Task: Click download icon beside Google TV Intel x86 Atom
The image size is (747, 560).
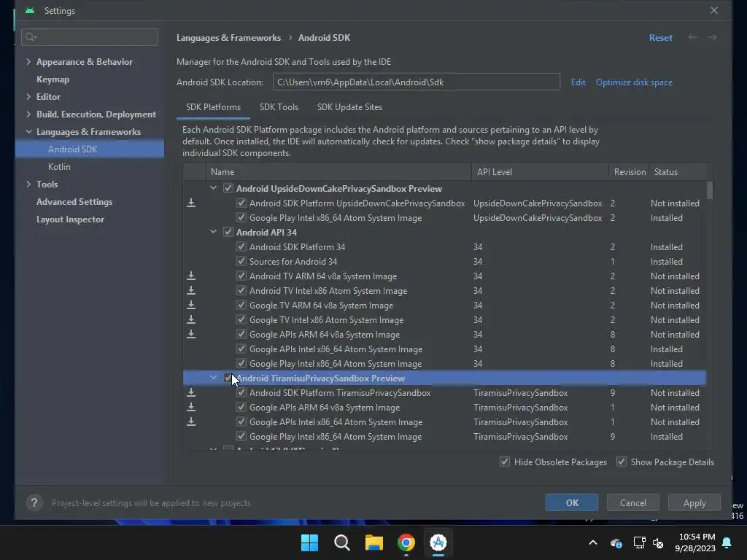Action: point(191,320)
